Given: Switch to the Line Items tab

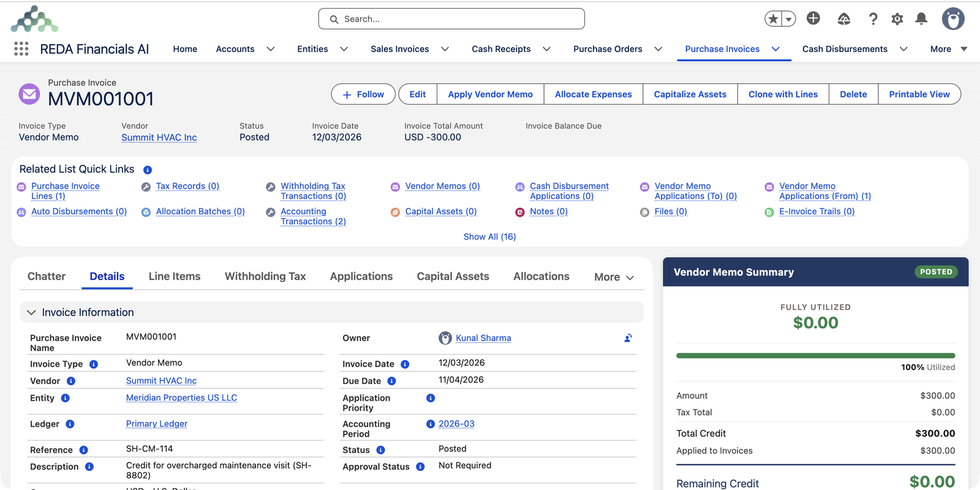Looking at the screenshot, I should pos(175,276).
